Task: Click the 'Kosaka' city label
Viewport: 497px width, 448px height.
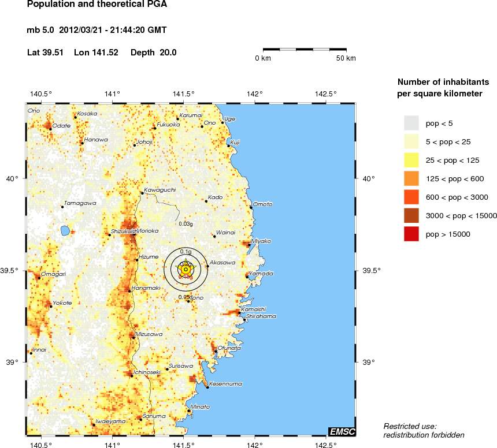Action: tap(87, 113)
